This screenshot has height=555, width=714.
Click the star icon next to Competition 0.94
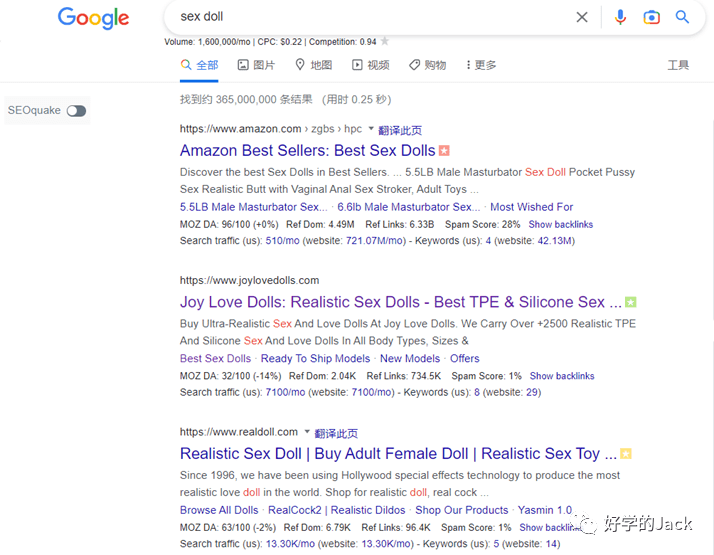click(385, 41)
